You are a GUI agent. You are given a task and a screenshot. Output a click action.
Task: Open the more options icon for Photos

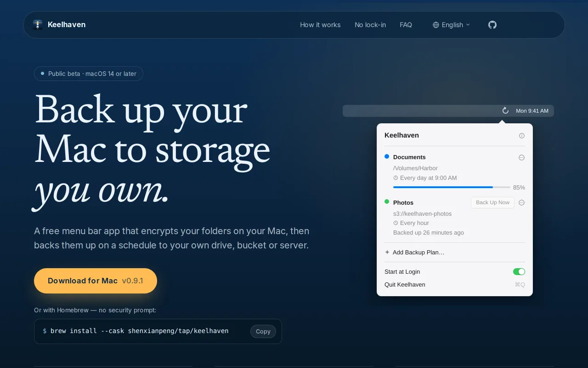(521, 202)
